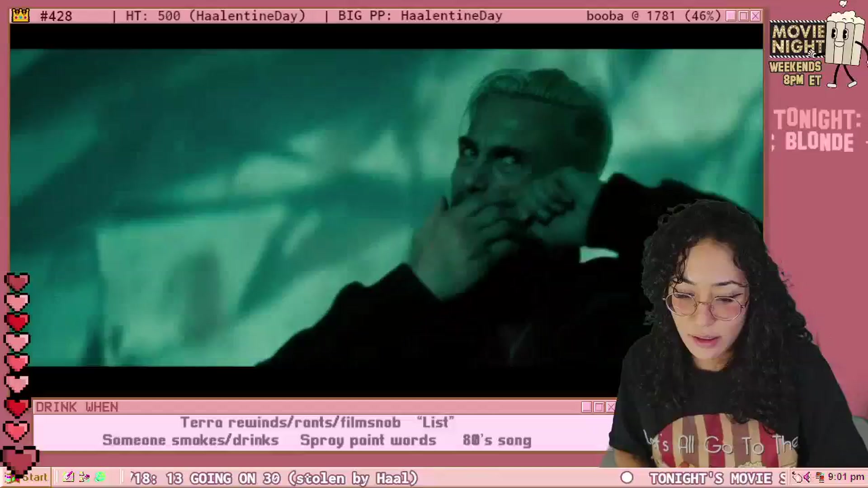
Task: Click WEEKENDS 8PM ET schedule text
Action: point(796,73)
